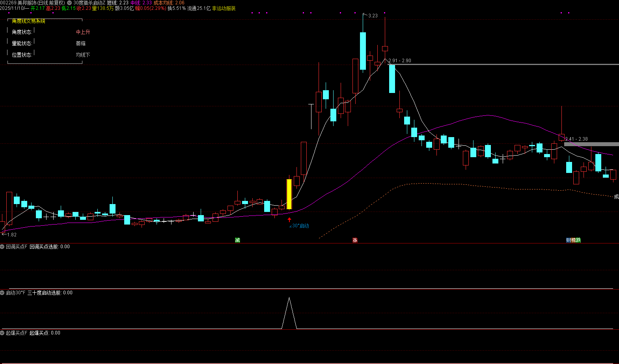Click the 成 label at chart right edge
The height and width of the screenshot is (364, 619).
coord(616,197)
